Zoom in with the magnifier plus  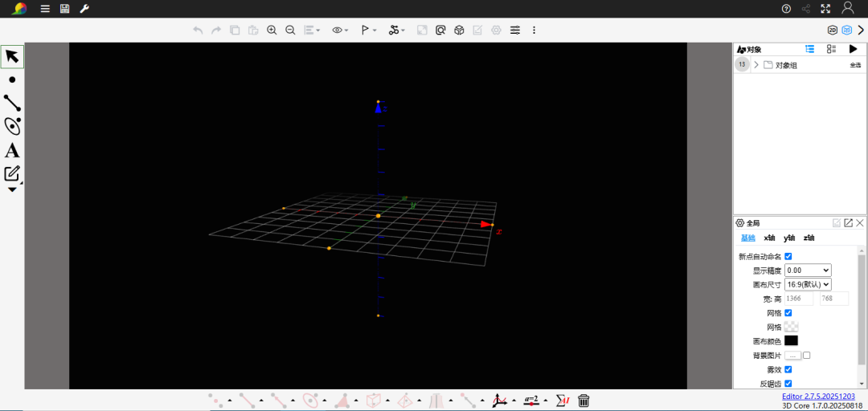272,31
